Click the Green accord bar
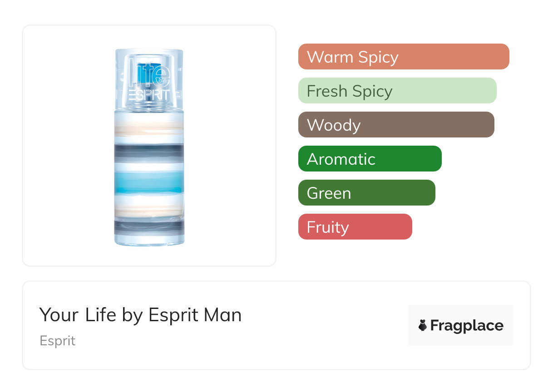Screen dimensions: 553x392 click(x=366, y=193)
